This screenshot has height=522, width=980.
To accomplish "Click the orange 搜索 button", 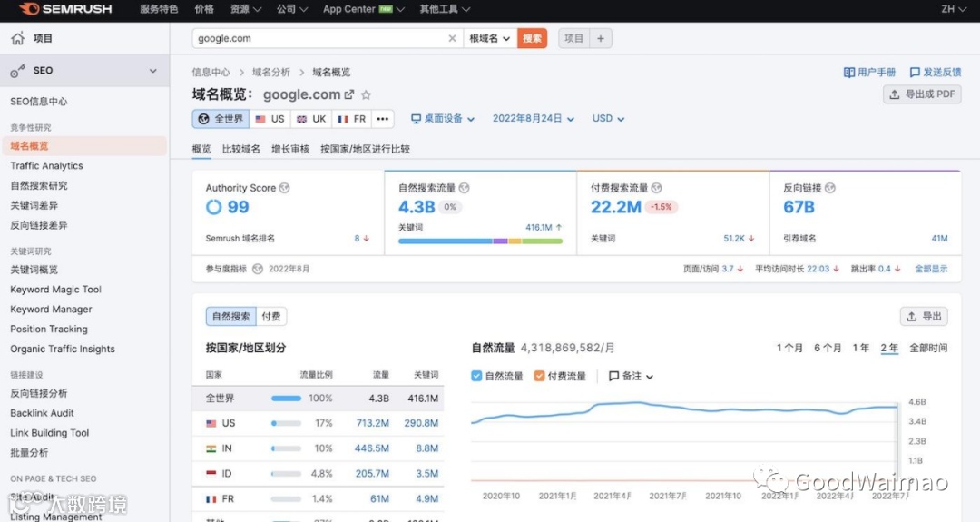I will [x=532, y=38].
